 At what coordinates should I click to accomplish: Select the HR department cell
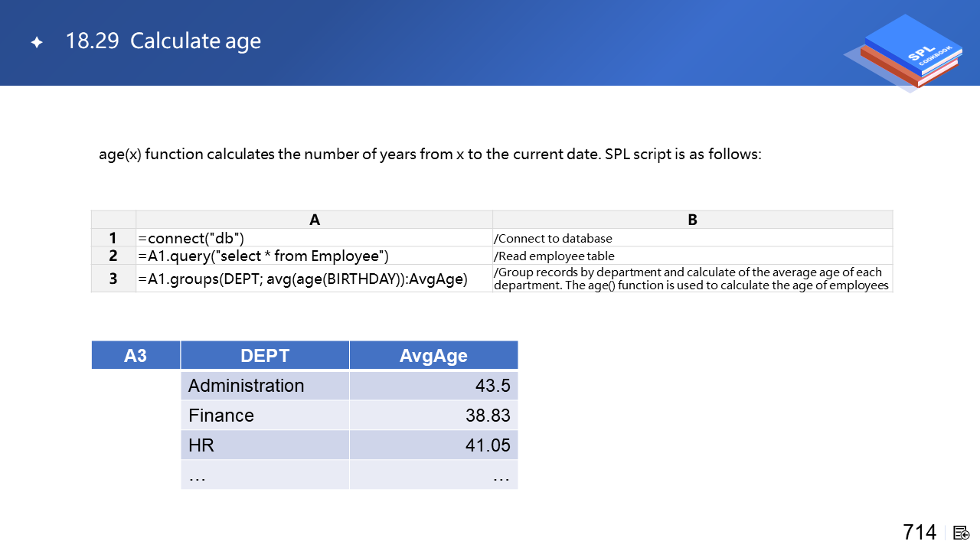click(x=265, y=445)
